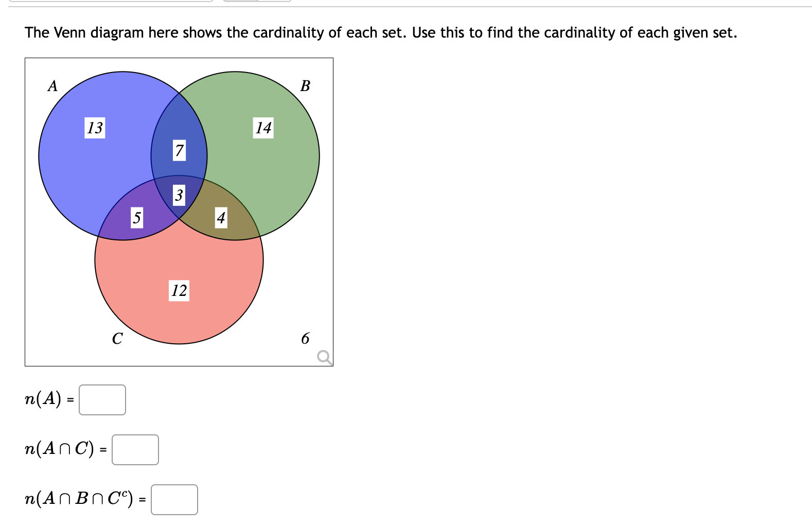Viewport: 812px width, 527px height.
Task: Click the region labeled 13 in circle A
Action: 95,128
